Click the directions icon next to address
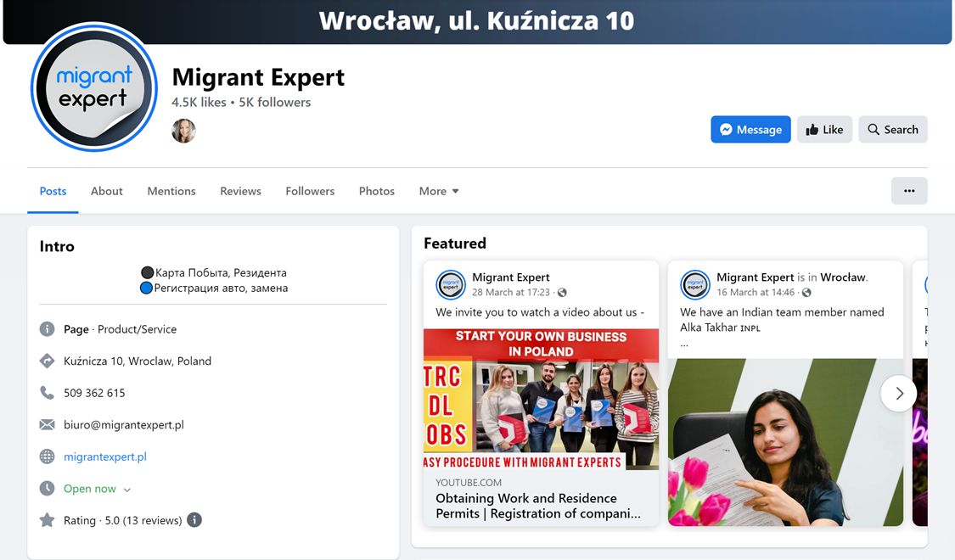This screenshot has height=560, width=955. [x=47, y=361]
